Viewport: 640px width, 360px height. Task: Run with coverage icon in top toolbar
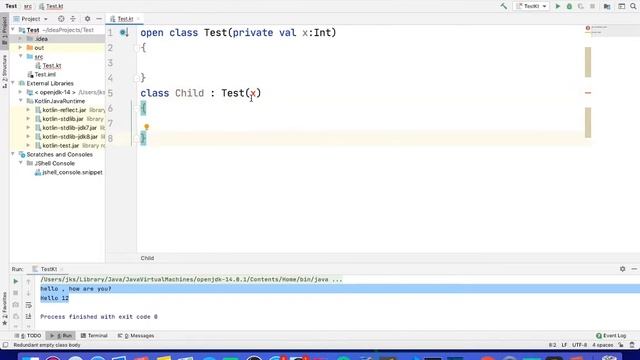(581, 6)
